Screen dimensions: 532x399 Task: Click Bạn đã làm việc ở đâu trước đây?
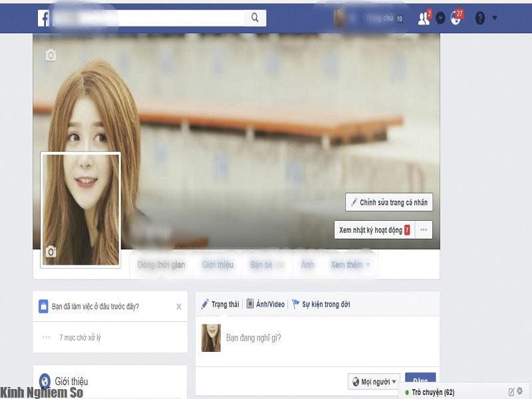coord(95,307)
